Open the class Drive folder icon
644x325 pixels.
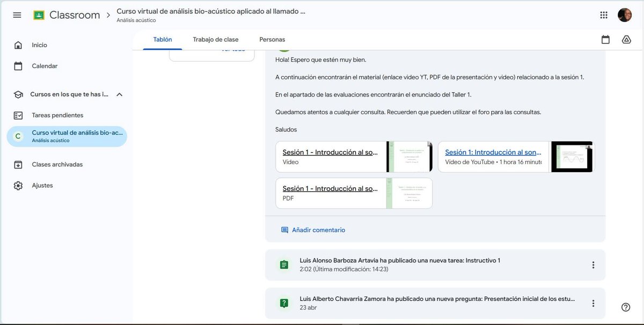[x=626, y=40]
